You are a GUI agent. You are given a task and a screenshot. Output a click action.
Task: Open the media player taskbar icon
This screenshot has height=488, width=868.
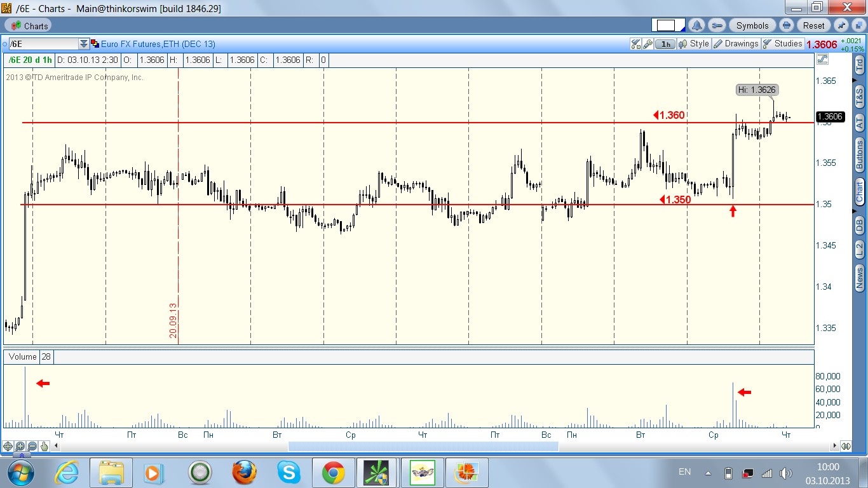click(x=153, y=472)
